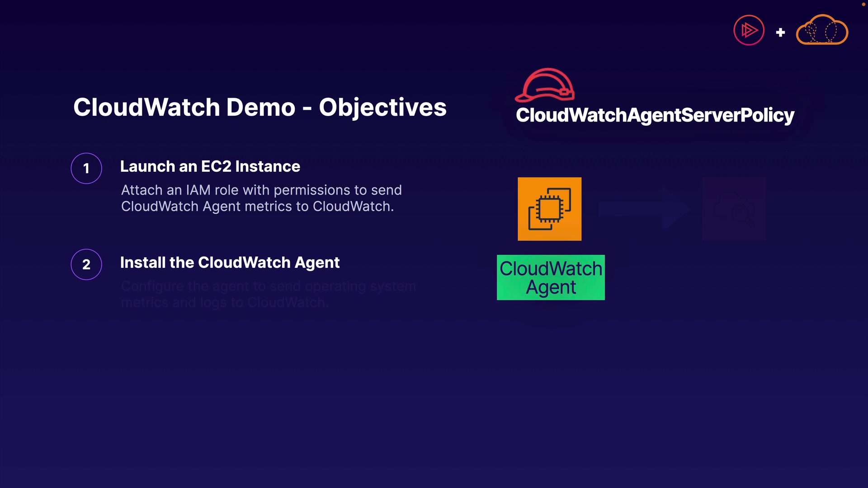
Task: Click the Install the CloudWatch Agent heading
Action: pyautogui.click(x=230, y=263)
